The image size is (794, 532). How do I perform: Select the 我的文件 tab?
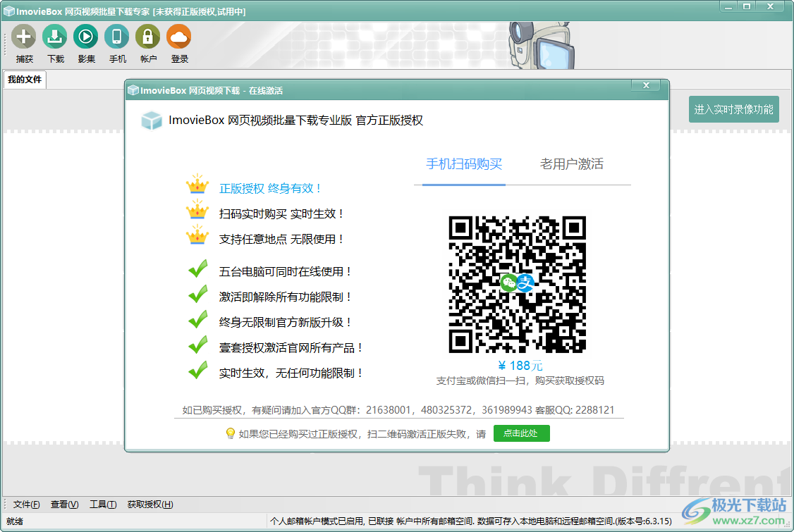pyautogui.click(x=25, y=80)
